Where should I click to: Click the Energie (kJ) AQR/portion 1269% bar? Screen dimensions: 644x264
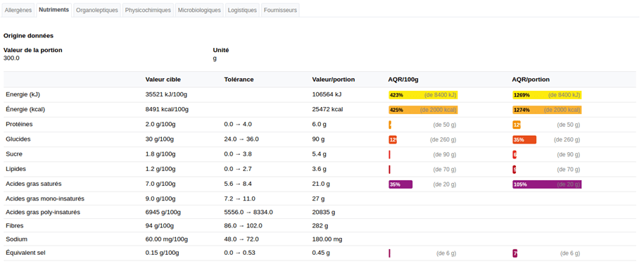point(547,95)
